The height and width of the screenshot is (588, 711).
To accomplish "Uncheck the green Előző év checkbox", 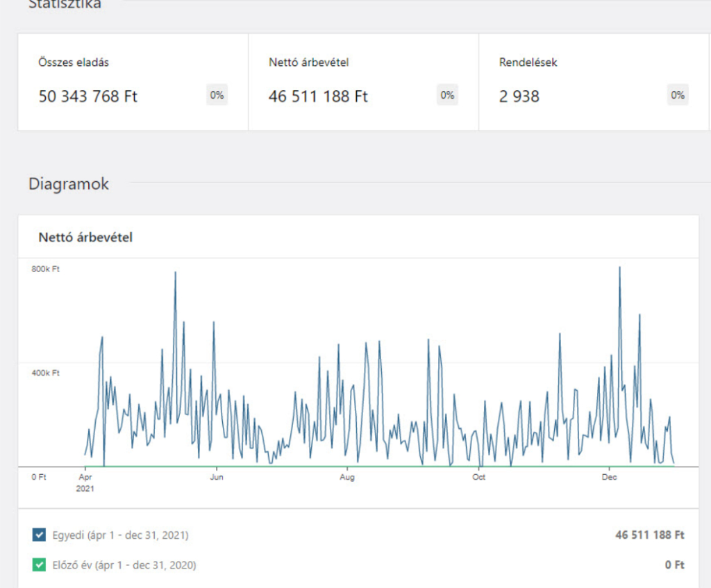I will (x=39, y=565).
